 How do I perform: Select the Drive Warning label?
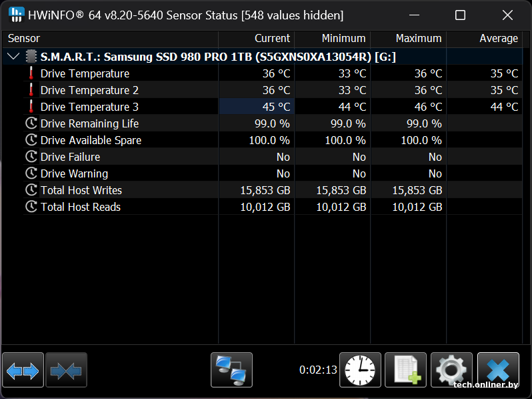(x=74, y=173)
